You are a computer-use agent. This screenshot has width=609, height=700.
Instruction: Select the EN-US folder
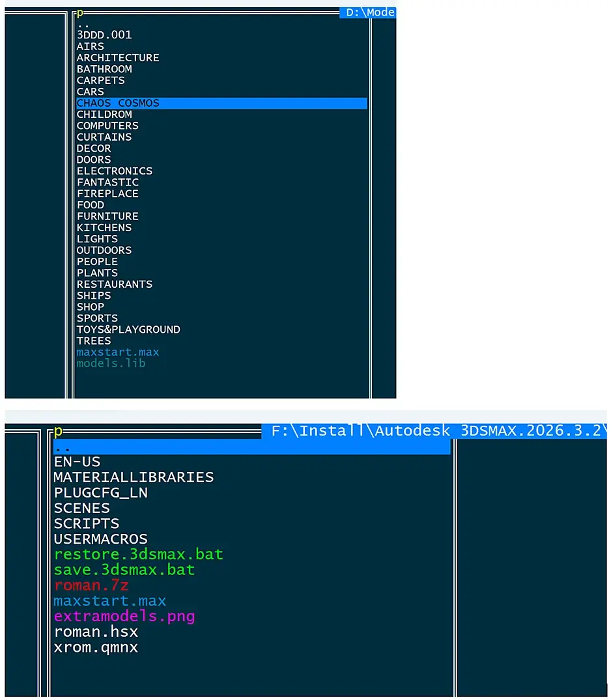pyautogui.click(x=78, y=462)
